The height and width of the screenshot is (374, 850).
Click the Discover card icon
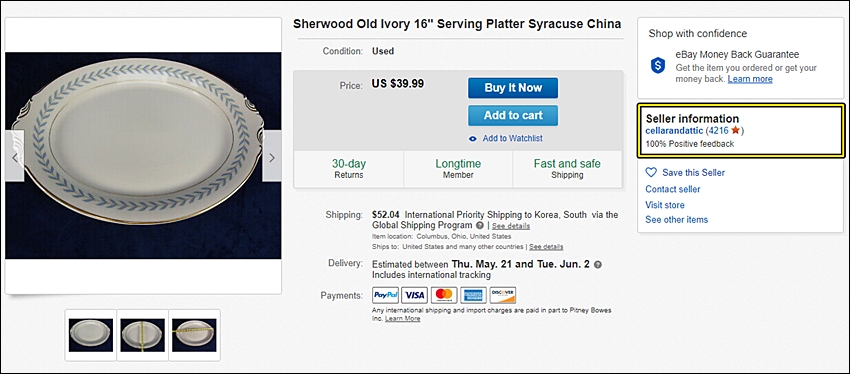click(x=503, y=295)
